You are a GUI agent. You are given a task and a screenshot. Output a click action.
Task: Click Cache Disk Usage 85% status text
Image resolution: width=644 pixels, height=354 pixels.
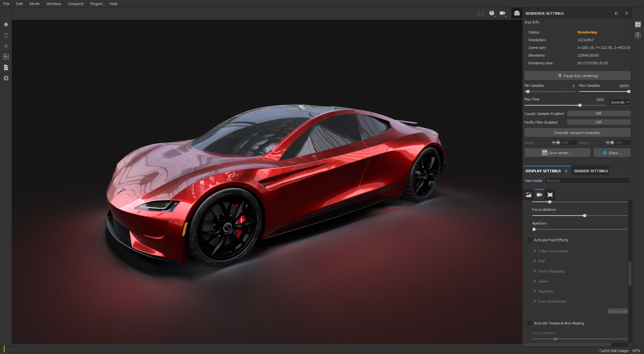[620, 351]
